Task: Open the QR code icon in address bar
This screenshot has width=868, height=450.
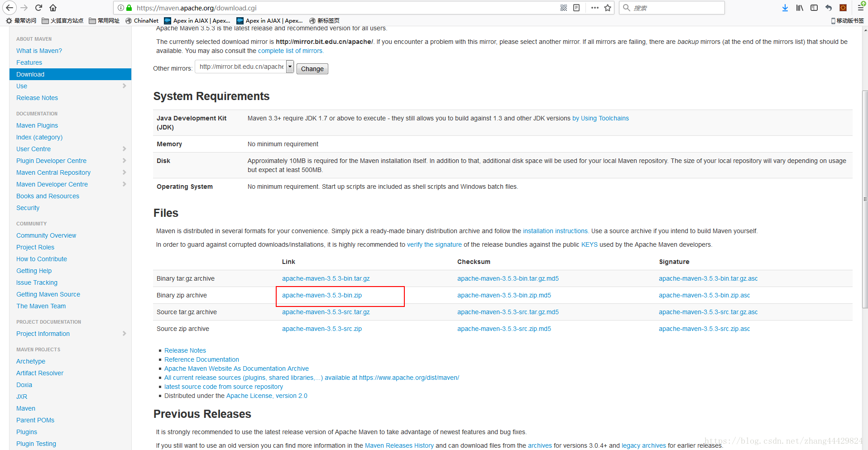Action: (x=564, y=8)
